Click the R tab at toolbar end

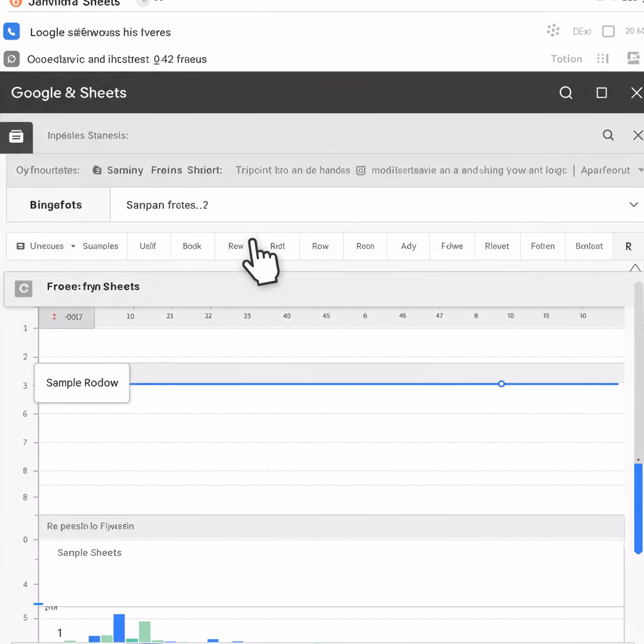(628, 247)
